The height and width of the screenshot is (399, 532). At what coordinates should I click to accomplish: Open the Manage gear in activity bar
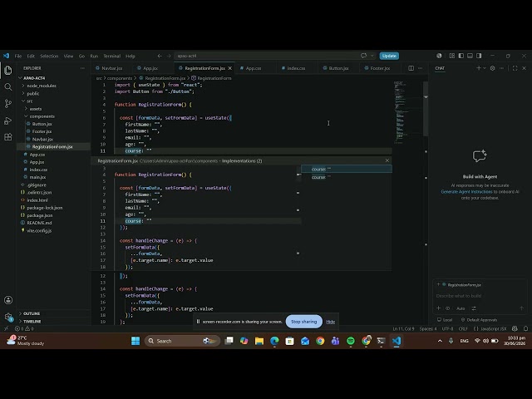coord(8,317)
